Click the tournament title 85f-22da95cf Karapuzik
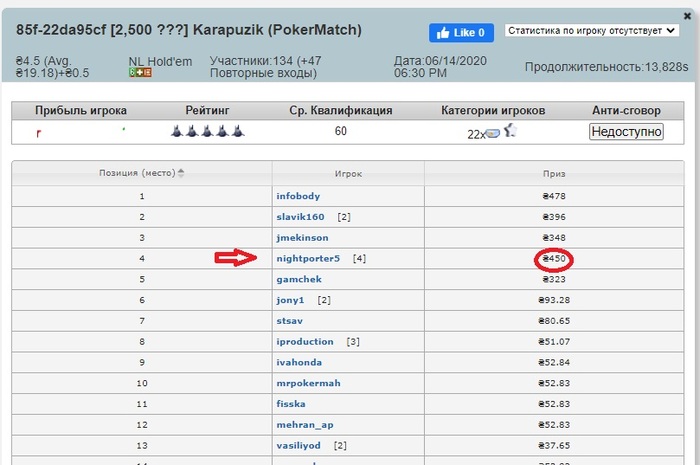This screenshot has height=465, width=700. click(x=189, y=30)
